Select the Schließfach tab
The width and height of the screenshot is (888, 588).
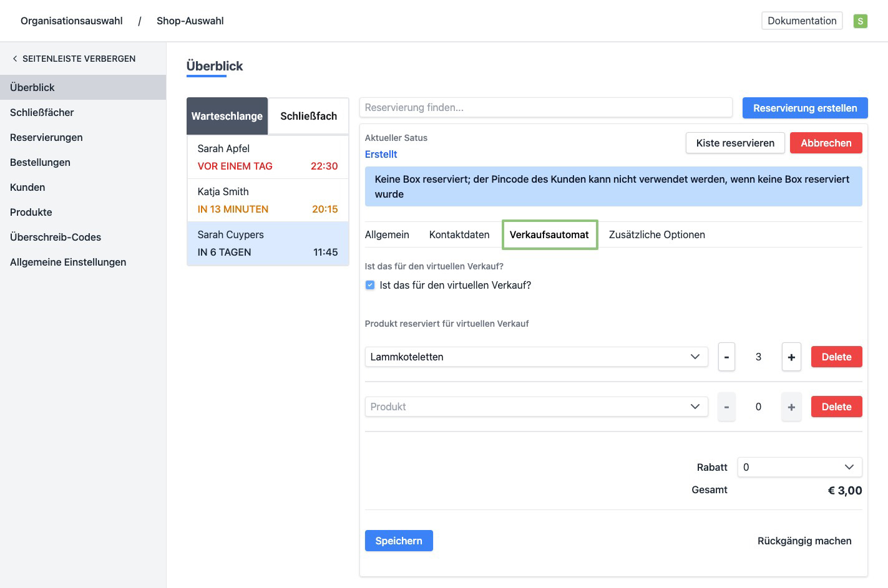point(308,116)
